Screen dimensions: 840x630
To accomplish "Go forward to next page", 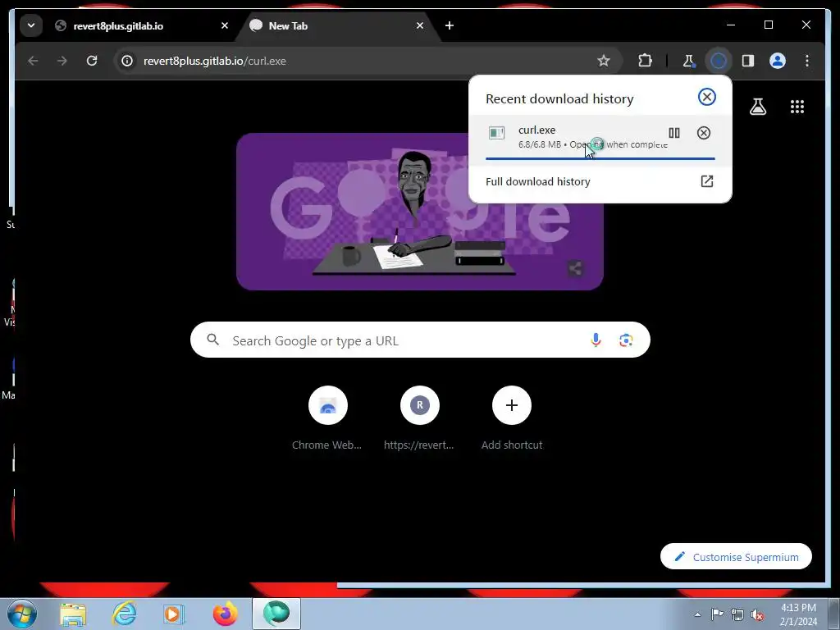I will (x=62, y=61).
